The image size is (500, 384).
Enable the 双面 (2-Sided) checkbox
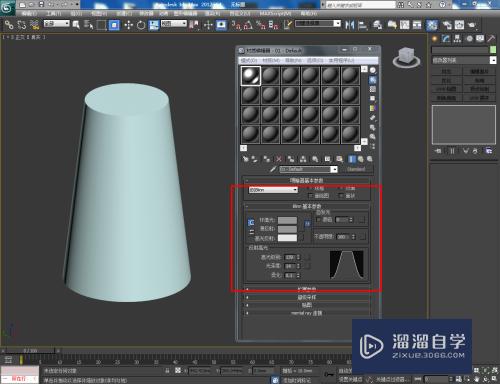coord(341,189)
